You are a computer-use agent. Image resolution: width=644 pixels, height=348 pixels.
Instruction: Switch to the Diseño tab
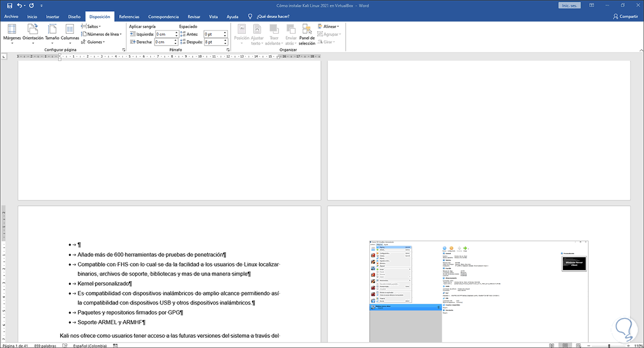[x=74, y=17]
